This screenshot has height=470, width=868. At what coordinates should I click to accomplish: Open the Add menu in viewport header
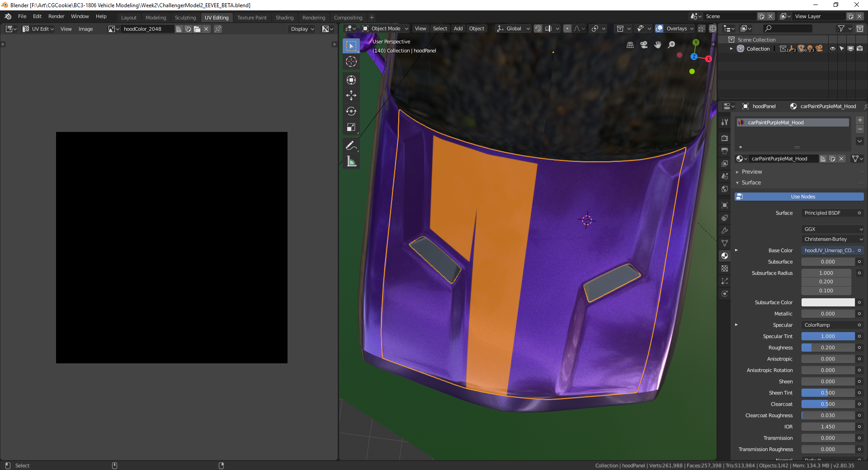coord(458,28)
